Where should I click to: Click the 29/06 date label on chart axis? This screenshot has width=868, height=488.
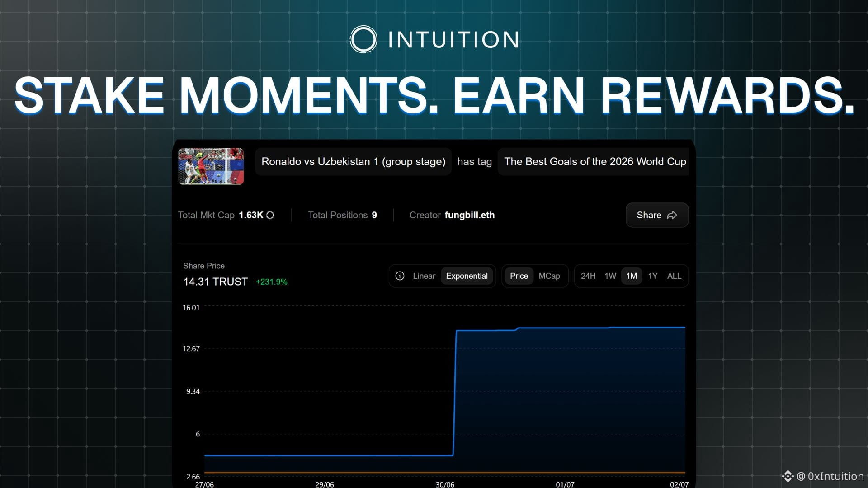(325, 484)
